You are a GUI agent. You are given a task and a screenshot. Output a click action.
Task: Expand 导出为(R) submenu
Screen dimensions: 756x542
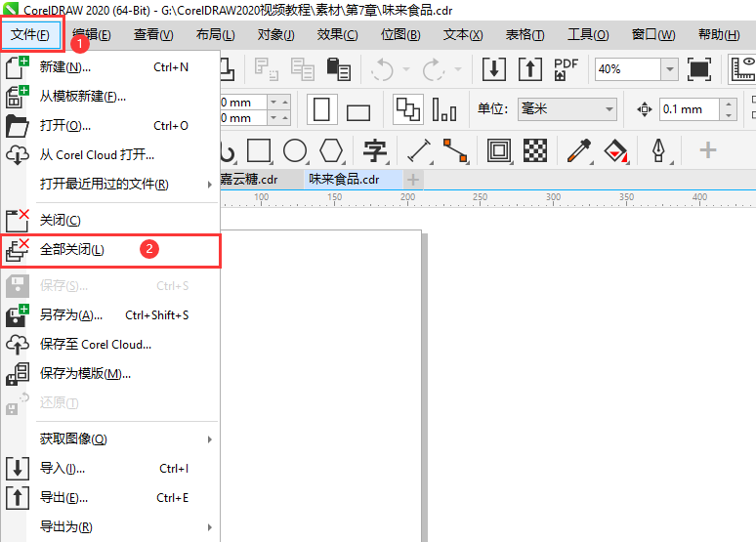tap(110, 527)
